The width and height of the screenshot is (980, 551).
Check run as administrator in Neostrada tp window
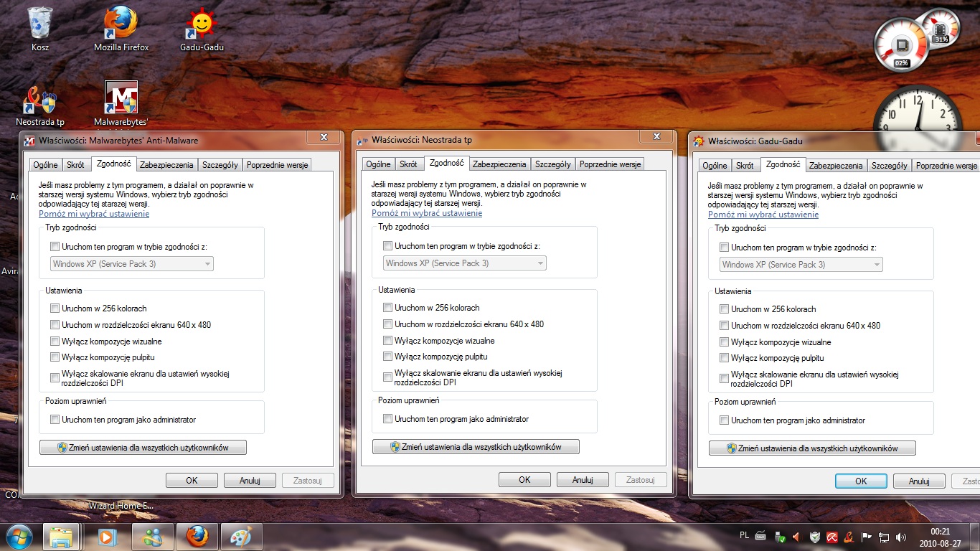coord(388,419)
